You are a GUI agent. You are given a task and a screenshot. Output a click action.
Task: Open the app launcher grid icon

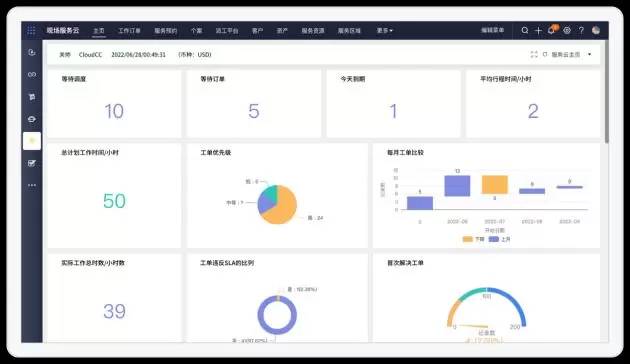[31, 31]
